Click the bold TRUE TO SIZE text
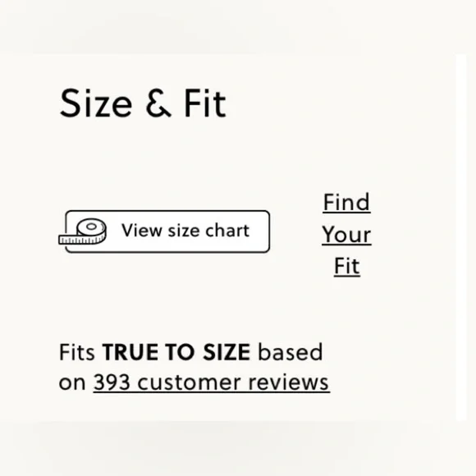Image resolution: width=476 pixels, height=476 pixels. coord(176,352)
